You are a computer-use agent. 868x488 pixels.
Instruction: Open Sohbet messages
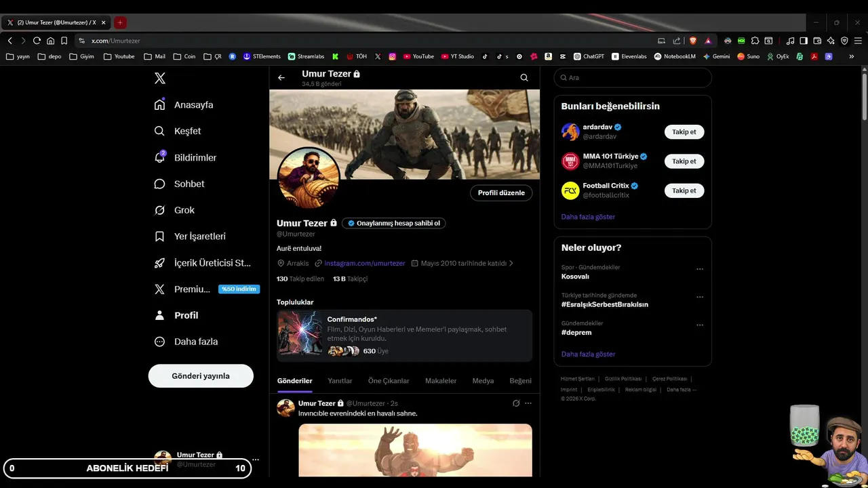coord(179,184)
